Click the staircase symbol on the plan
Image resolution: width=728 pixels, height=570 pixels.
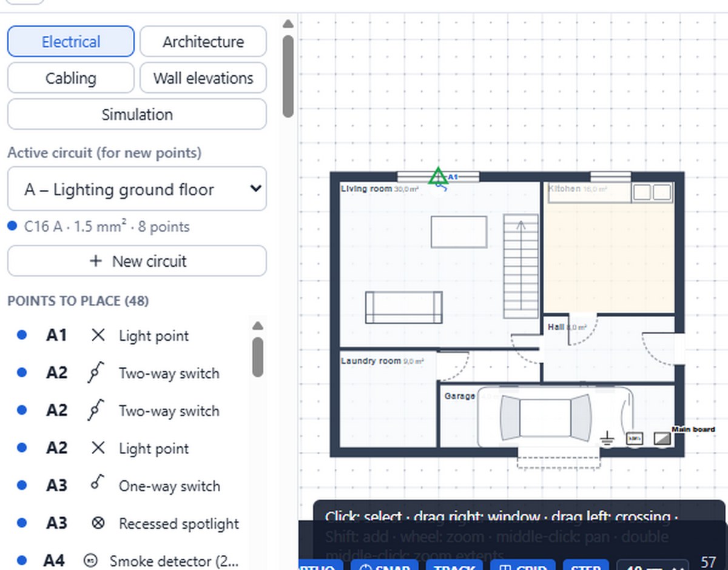click(521, 267)
